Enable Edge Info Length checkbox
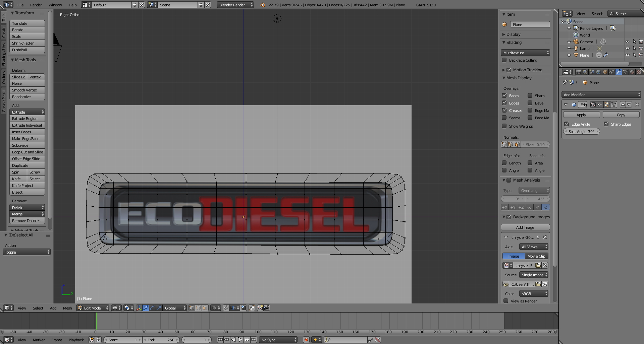 [x=504, y=163]
